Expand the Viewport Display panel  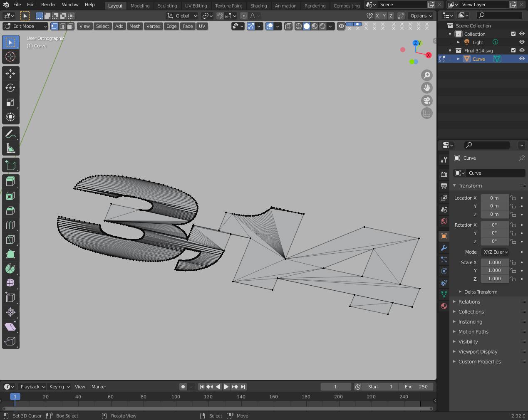[x=478, y=352]
